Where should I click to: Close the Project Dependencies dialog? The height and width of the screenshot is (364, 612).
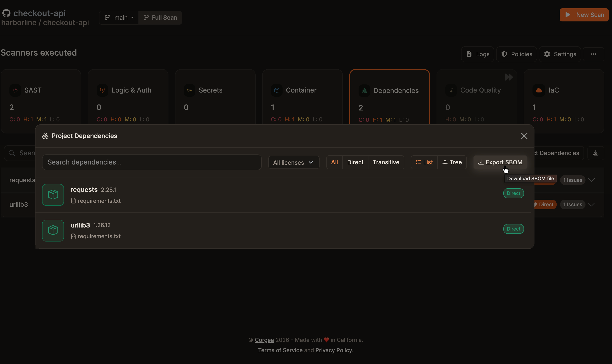tap(524, 136)
